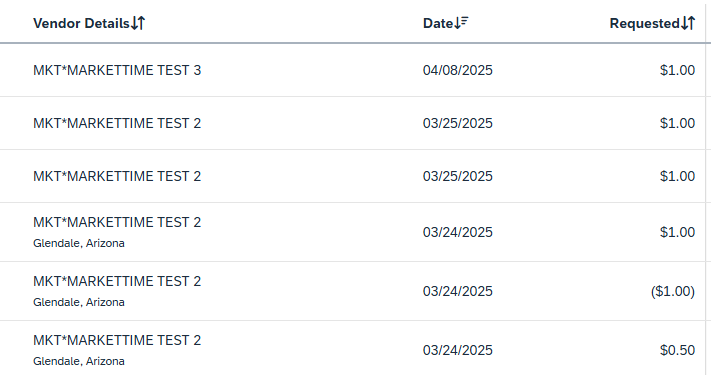This screenshot has width=711, height=375.
Task: Click Glendale, Arizona in the ($1.00) row
Action: [x=79, y=302]
